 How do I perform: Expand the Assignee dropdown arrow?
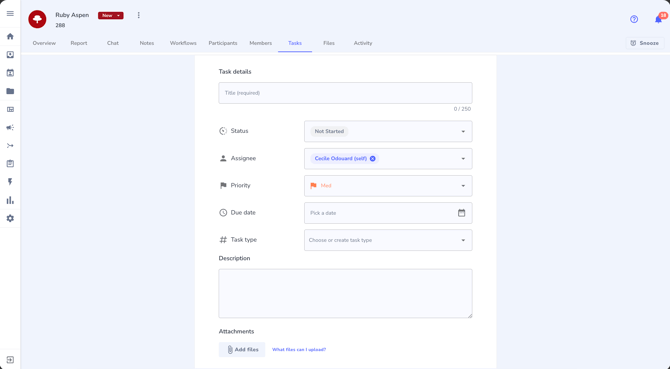pos(463,159)
